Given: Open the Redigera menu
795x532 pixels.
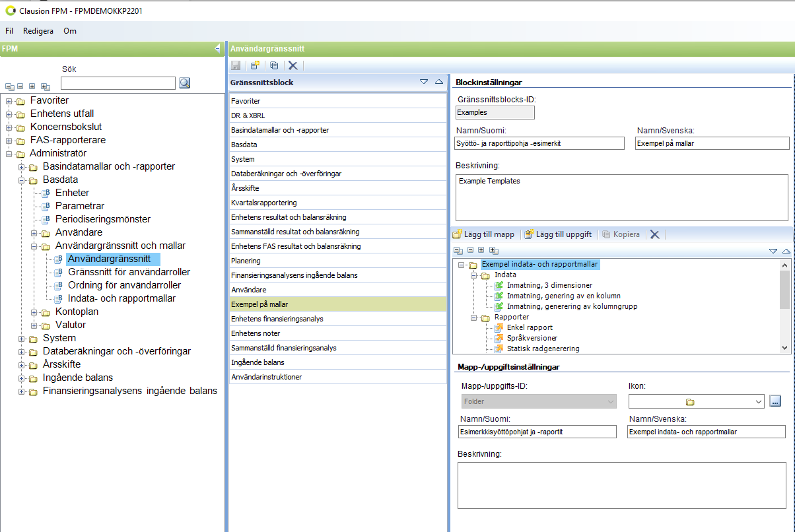Looking at the screenshot, I should (38, 31).
